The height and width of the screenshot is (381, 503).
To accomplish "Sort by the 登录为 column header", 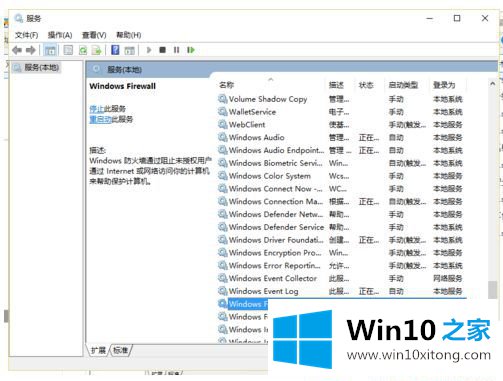I will (x=444, y=85).
